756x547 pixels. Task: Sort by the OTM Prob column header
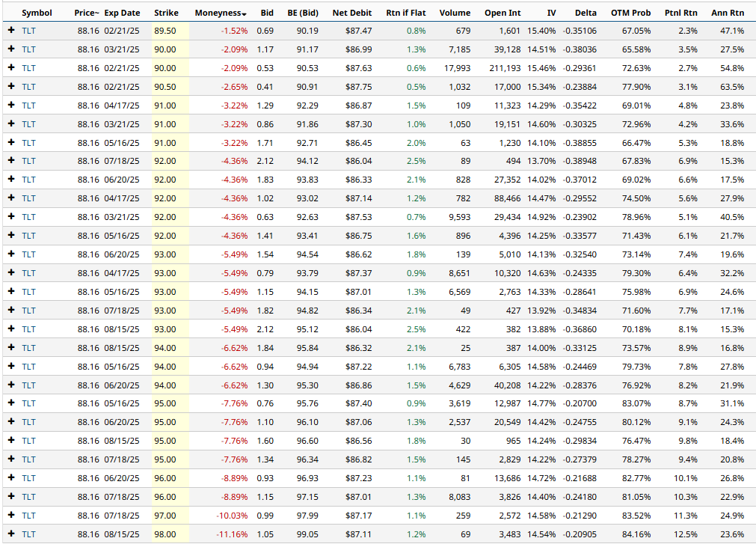coord(630,13)
